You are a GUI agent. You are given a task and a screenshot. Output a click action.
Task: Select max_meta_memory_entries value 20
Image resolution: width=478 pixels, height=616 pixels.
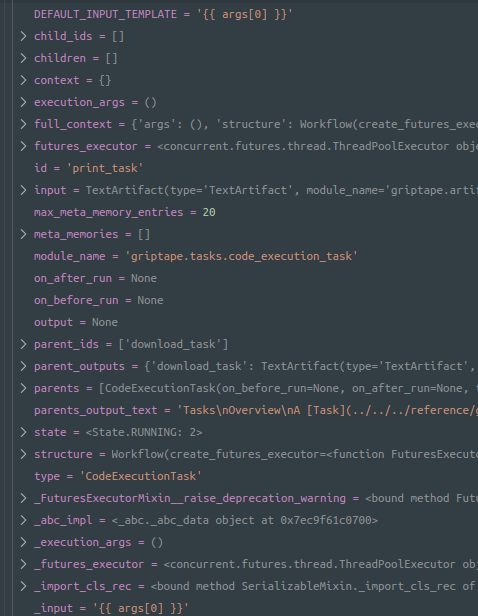(209, 212)
